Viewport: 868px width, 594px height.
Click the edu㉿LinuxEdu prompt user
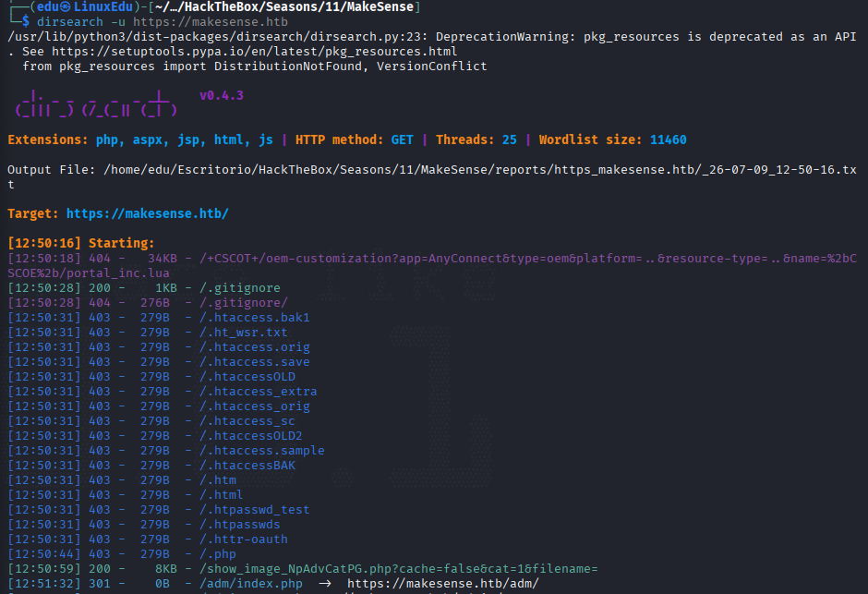tap(85, 7)
